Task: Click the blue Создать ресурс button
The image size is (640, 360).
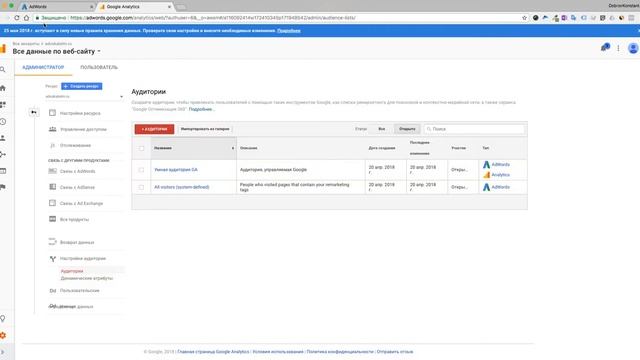Action: pos(82,86)
